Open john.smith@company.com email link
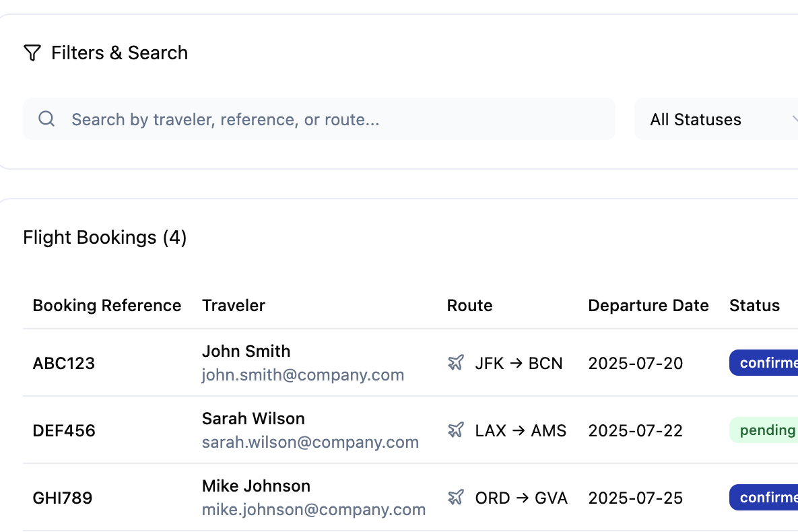798x532 pixels. tap(303, 374)
